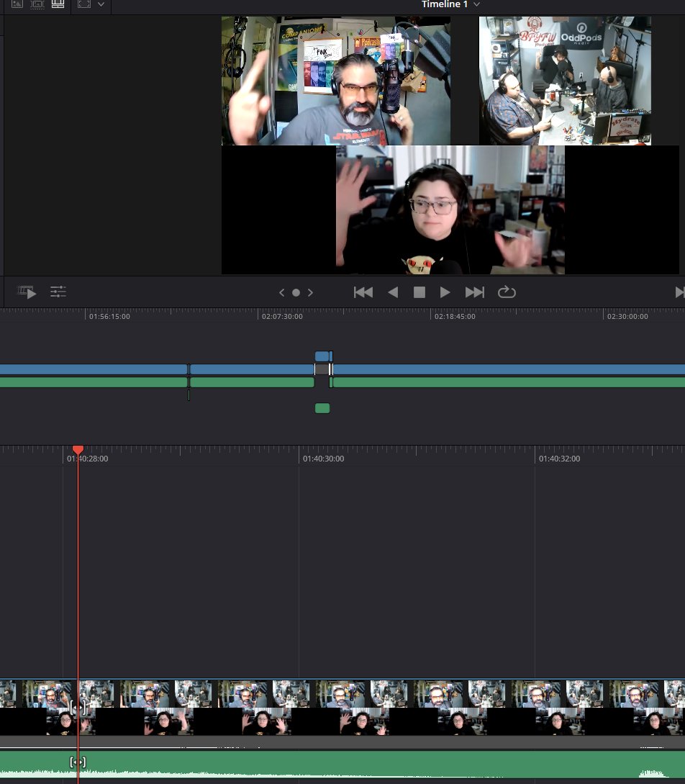
Task: Select the Timeline 1 title label
Action: (x=445, y=4)
